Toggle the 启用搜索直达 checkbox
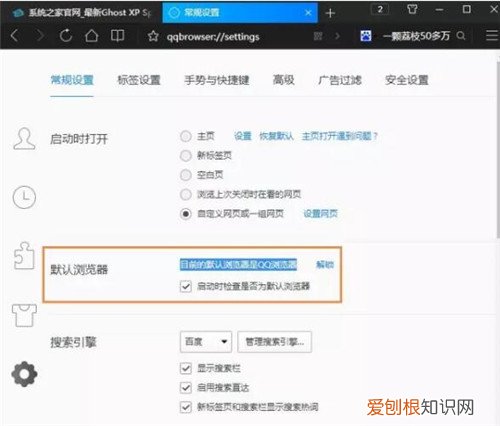500x426 pixels. pos(186,387)
